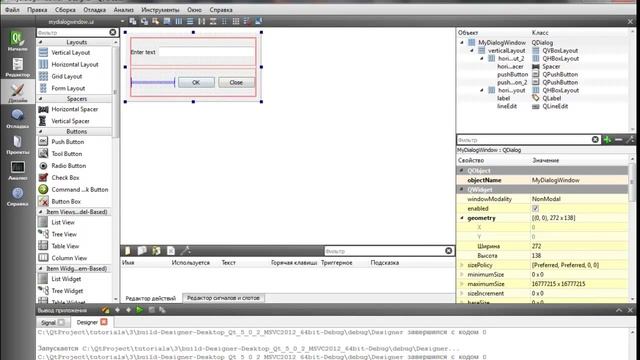Close the Designer output tab

click(x=104, y=322)
